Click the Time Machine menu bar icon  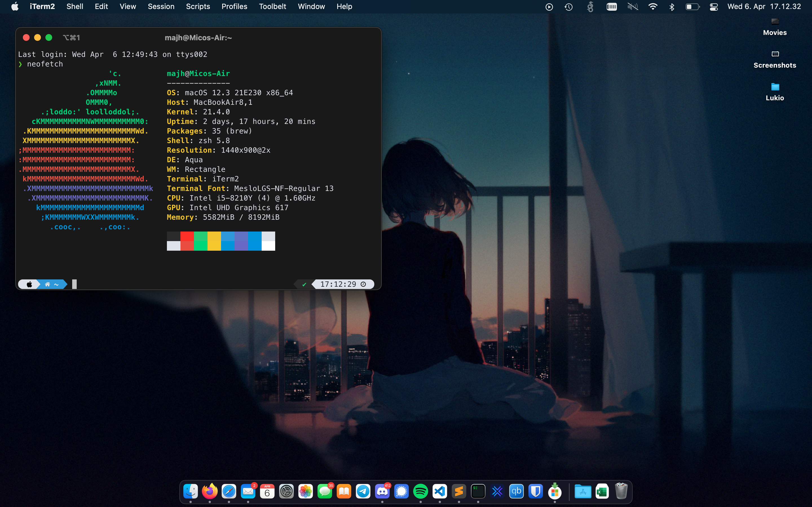(568, 7)
